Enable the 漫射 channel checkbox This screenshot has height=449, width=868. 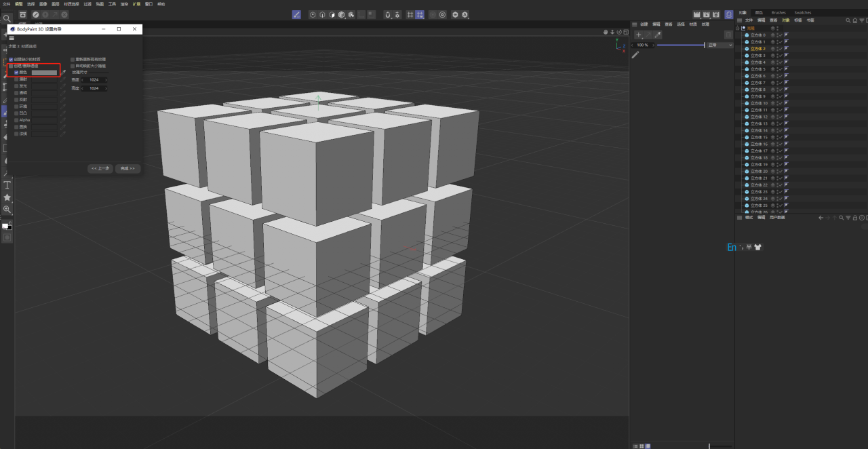[16, 79]
